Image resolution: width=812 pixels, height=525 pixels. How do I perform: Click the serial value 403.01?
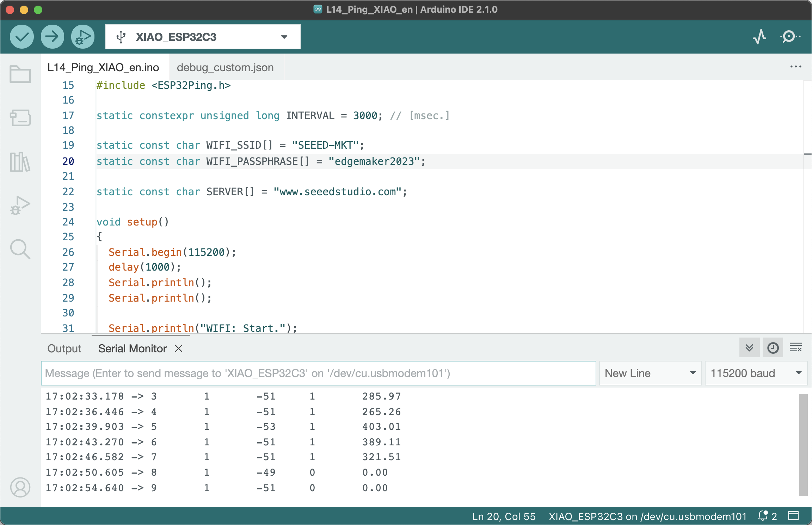[x=382, y=427]
